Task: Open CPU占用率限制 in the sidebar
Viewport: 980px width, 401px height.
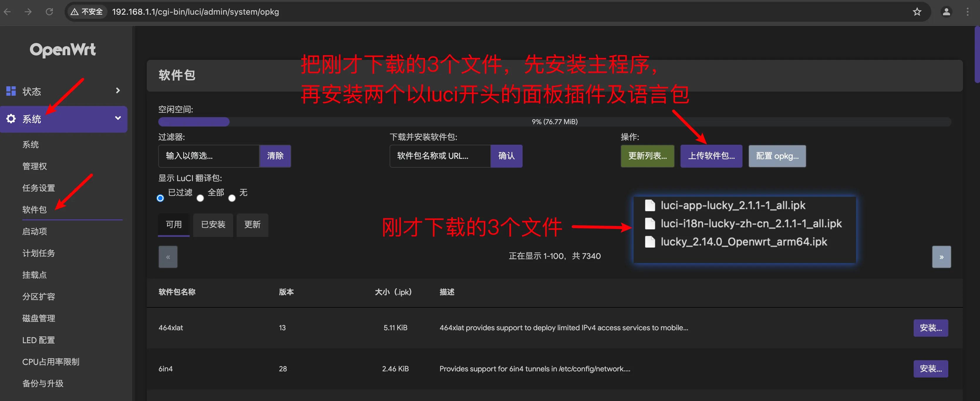Action: (x=50, y=362)
